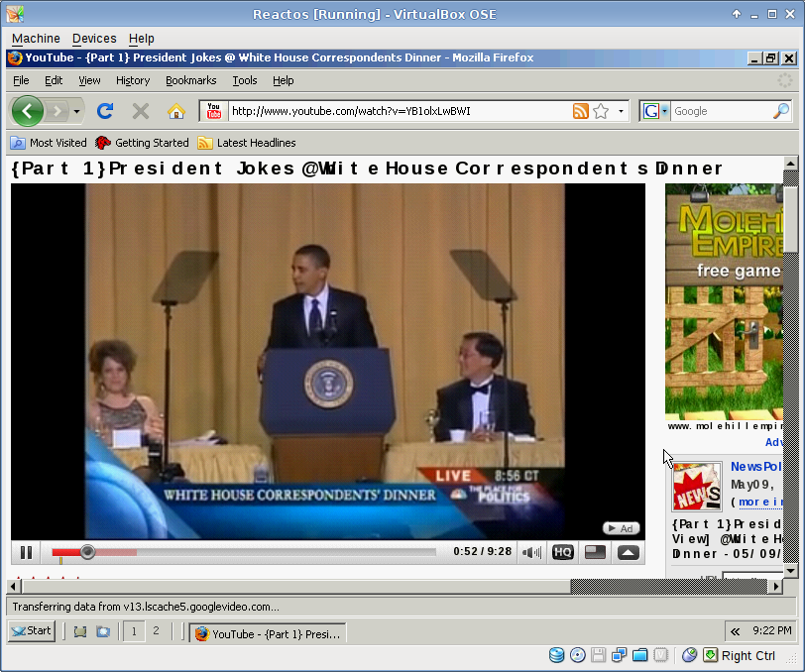
Task: Open the Firefox File menu
Action: coord(21,80)
